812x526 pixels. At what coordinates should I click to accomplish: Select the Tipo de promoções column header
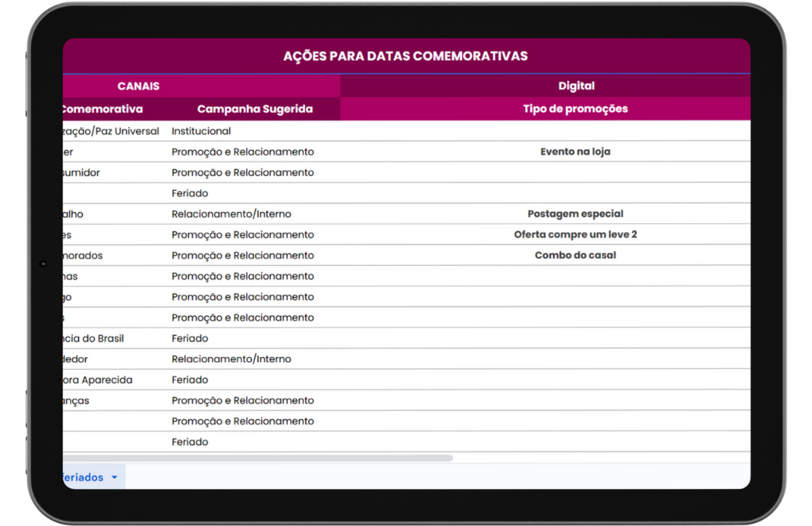(575, 109)
